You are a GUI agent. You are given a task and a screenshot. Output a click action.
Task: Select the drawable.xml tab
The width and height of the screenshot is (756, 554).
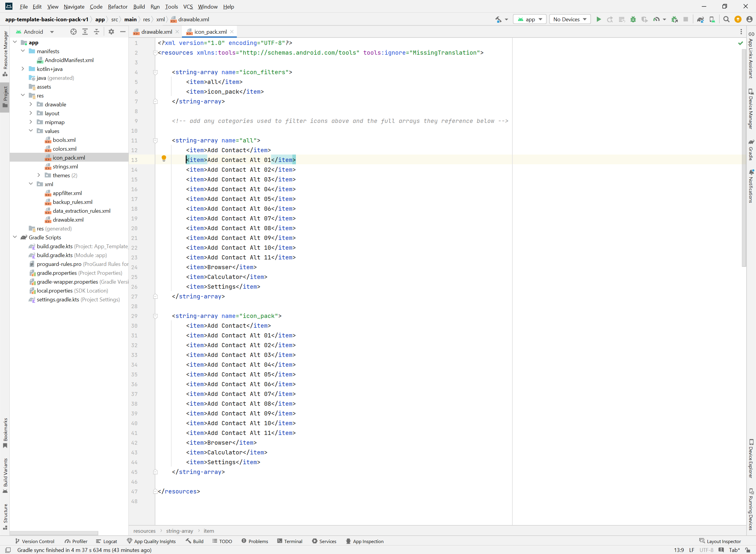point(154,32)
